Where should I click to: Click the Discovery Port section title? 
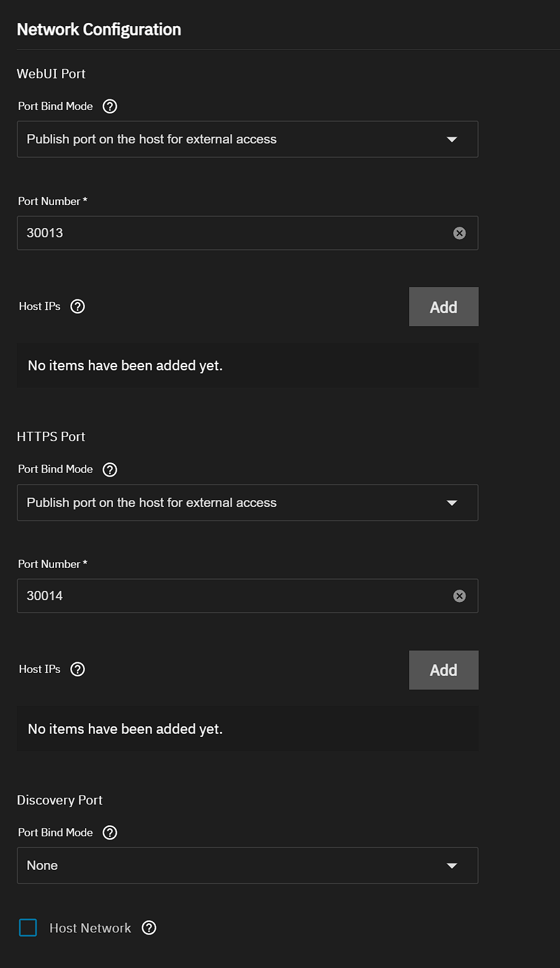pyautogui.click(x=60, y=800)
